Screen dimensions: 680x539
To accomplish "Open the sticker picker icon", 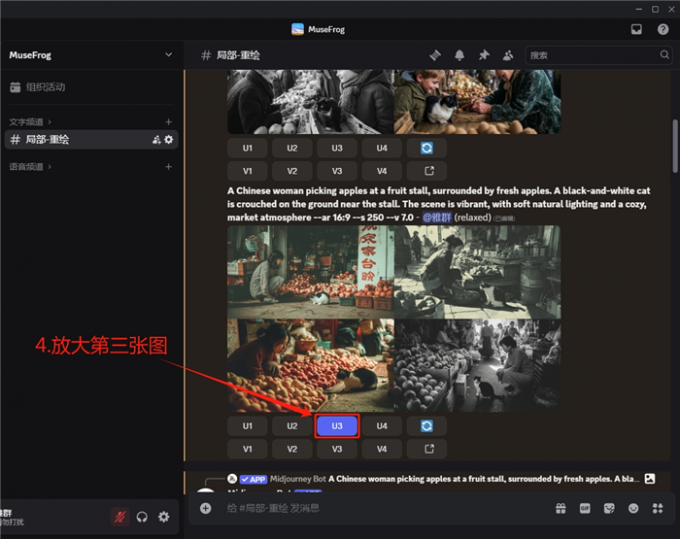I will (609, 508).
